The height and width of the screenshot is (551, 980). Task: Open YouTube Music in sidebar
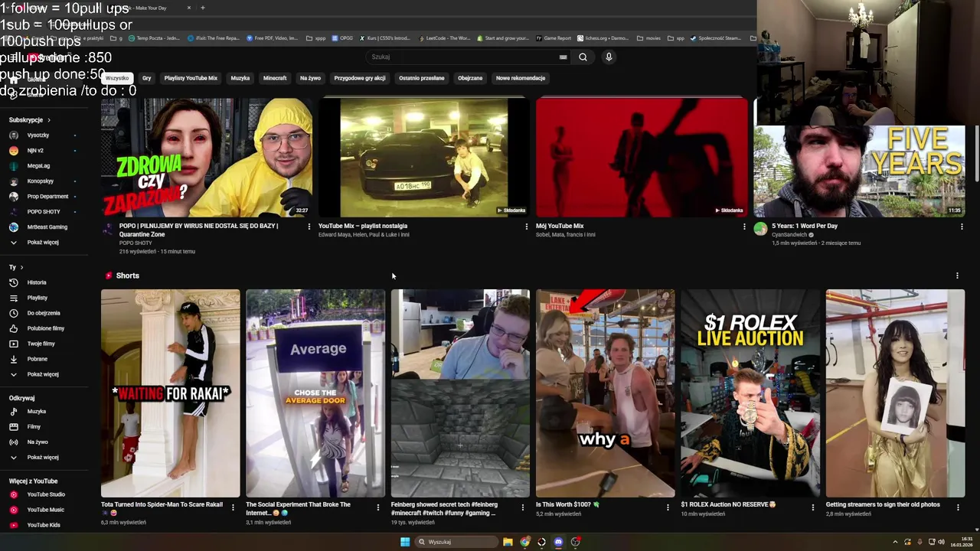click(45, 510)
